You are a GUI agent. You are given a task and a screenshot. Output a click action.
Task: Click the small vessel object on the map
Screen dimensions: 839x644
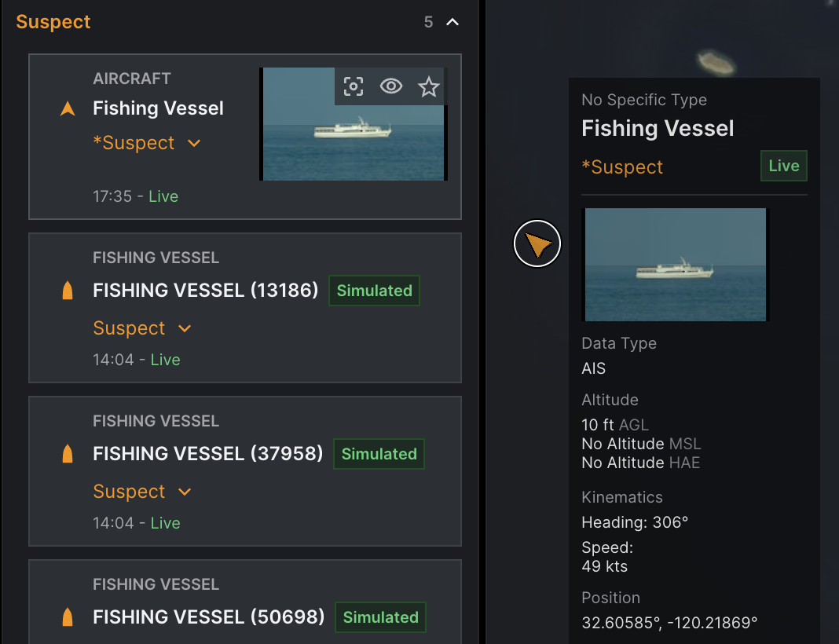click(x=716, y=62)
